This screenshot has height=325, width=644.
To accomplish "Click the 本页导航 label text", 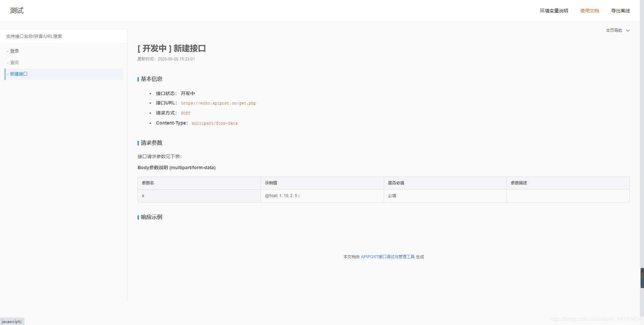I will coord(614,31).
